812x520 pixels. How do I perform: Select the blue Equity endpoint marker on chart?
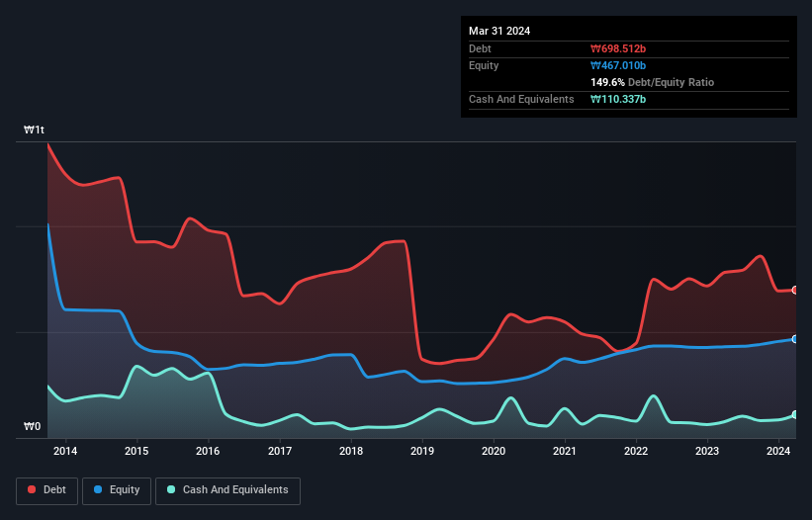(x=795, y=339)
